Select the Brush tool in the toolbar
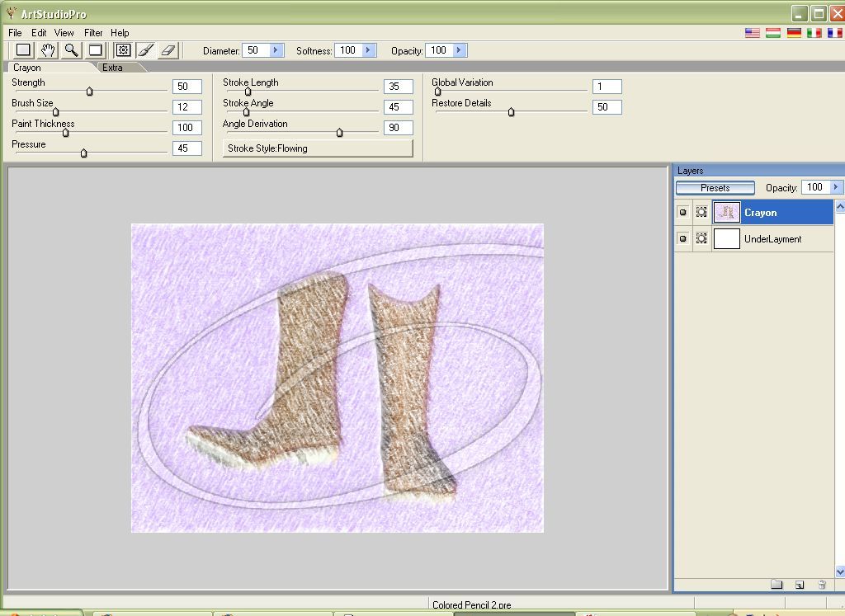This screenshot has height=616, width=845. 145,50
